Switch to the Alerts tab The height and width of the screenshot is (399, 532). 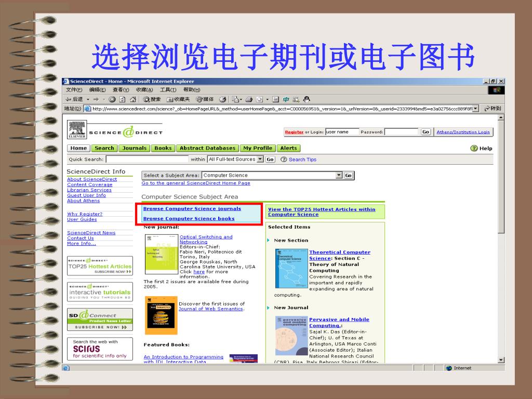pos(289,148)
